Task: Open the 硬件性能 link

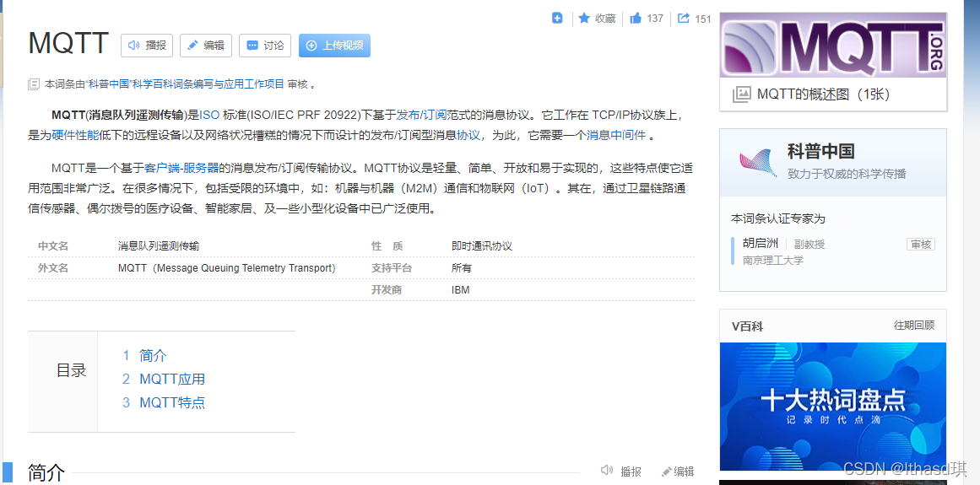Action: tap(75, 136)
